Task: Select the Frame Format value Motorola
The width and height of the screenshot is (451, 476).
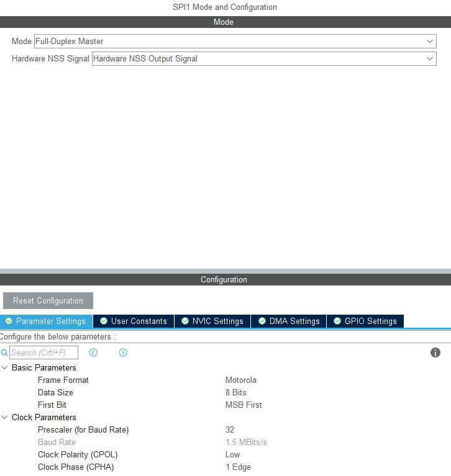Action: click(240, 380)
